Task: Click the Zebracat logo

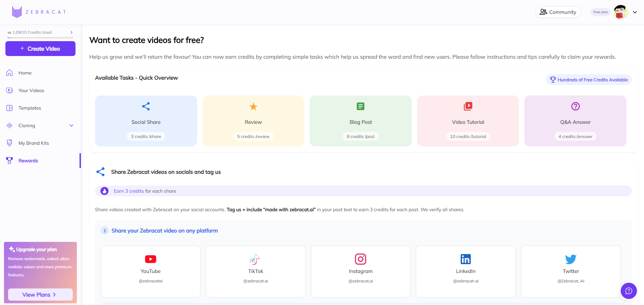Action: (x=39, y=12)
